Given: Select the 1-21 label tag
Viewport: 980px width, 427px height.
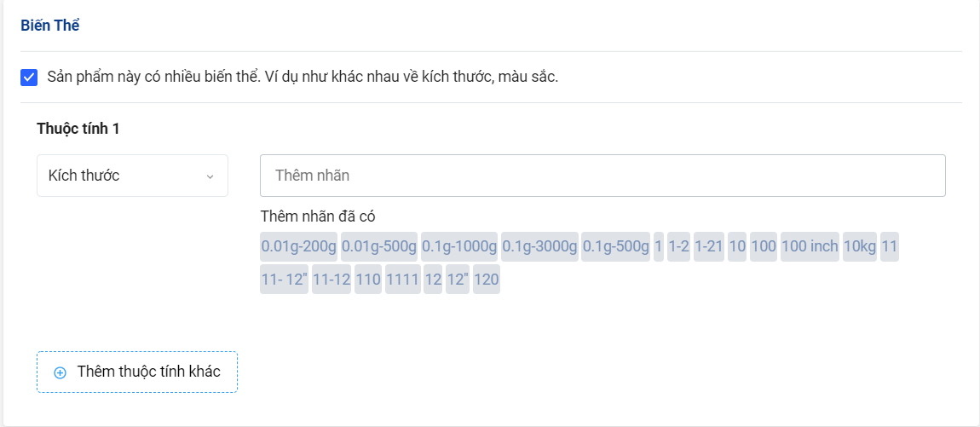Looking at the screenshot, I should [708, 247].
